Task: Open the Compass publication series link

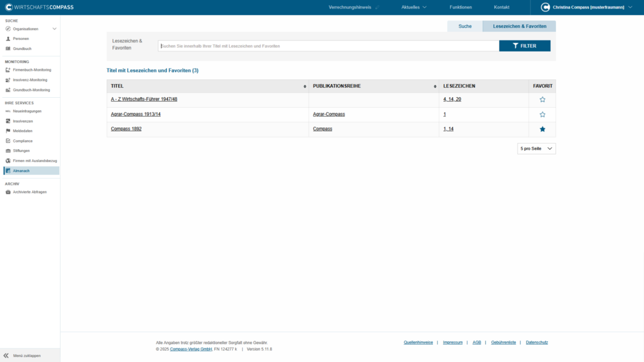Action: coord(323,129)
